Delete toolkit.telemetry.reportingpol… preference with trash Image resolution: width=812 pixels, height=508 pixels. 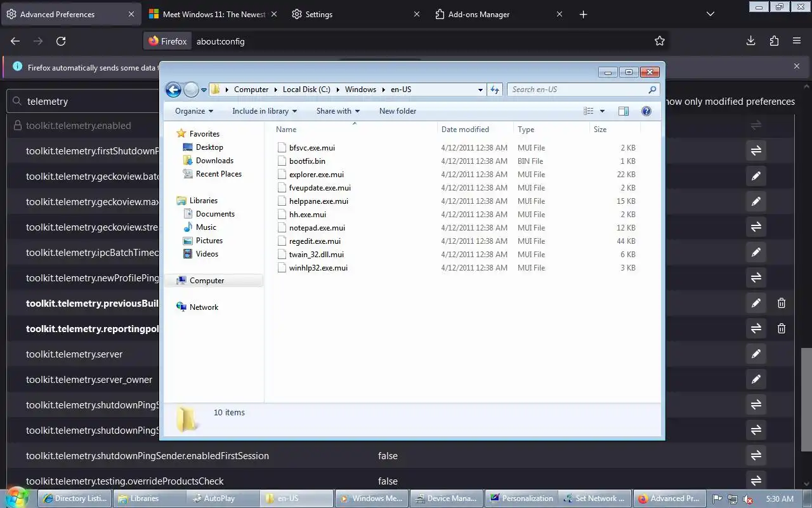[x=782, y=328]
